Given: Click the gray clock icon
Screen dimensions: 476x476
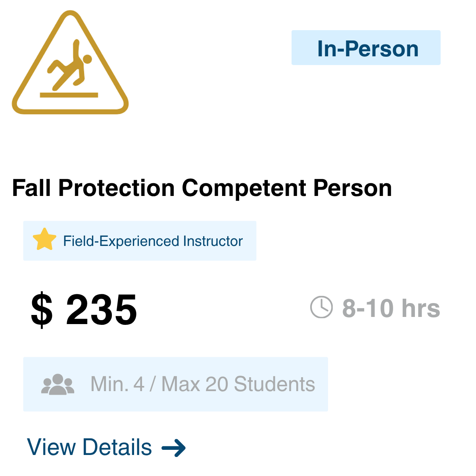Looking at the screenshot, I should [321, 307].
